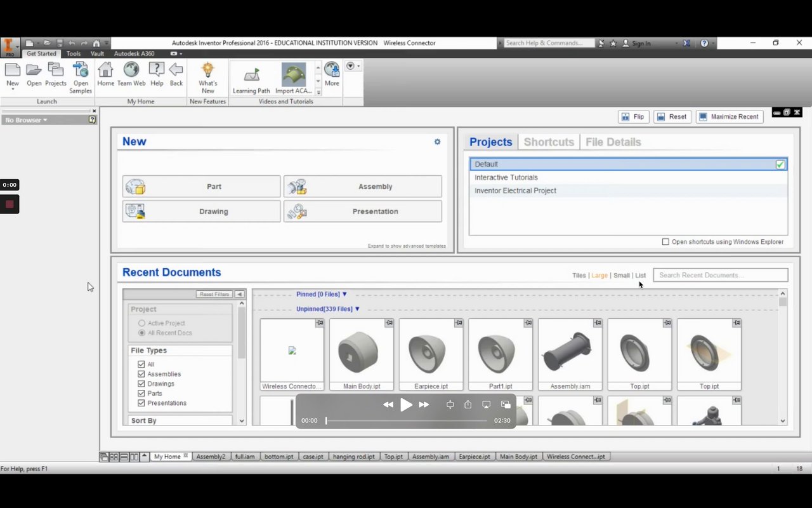Image resolution: width=812 pixels, height=508 pixels.
Task: Open What's New lightbulb icon
Action: coord(207,70)
